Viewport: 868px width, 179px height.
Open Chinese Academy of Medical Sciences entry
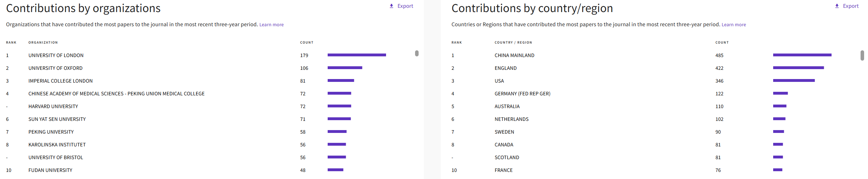pyautogui.click(x=116, y=94)
